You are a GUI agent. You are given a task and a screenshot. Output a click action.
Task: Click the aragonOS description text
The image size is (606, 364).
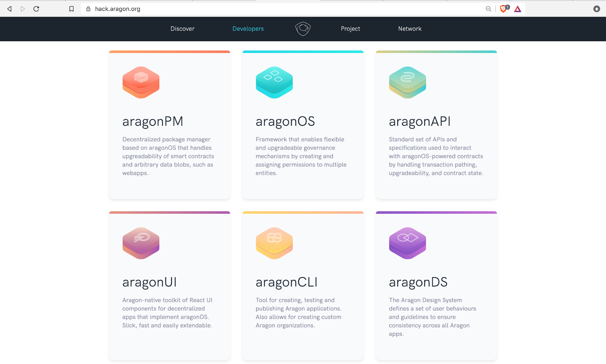coord(301,156)
